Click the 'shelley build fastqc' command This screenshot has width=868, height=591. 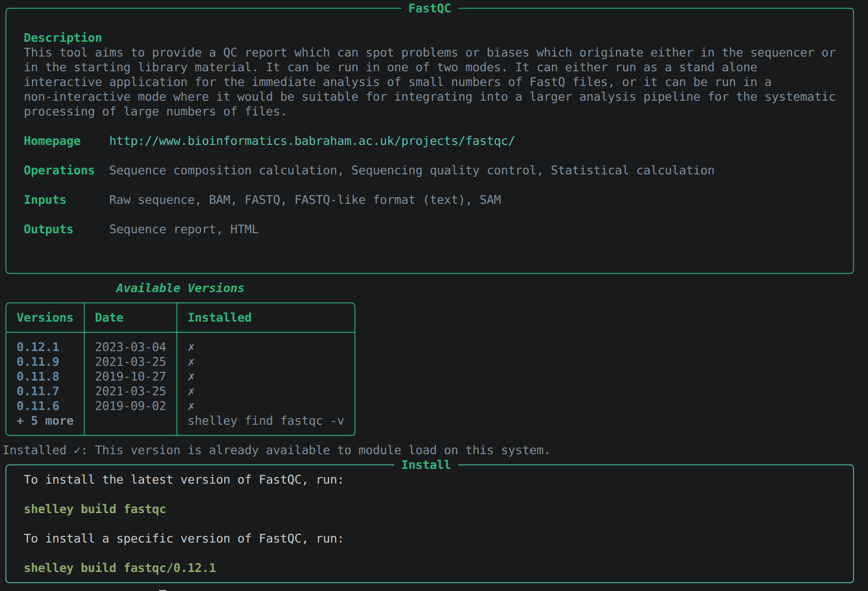tap(95, 509)
